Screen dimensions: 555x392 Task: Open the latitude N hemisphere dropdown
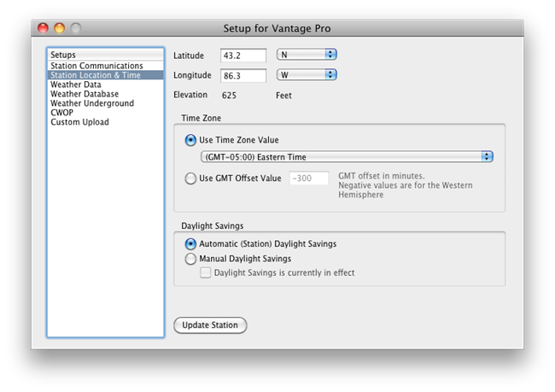click(307, 55)
